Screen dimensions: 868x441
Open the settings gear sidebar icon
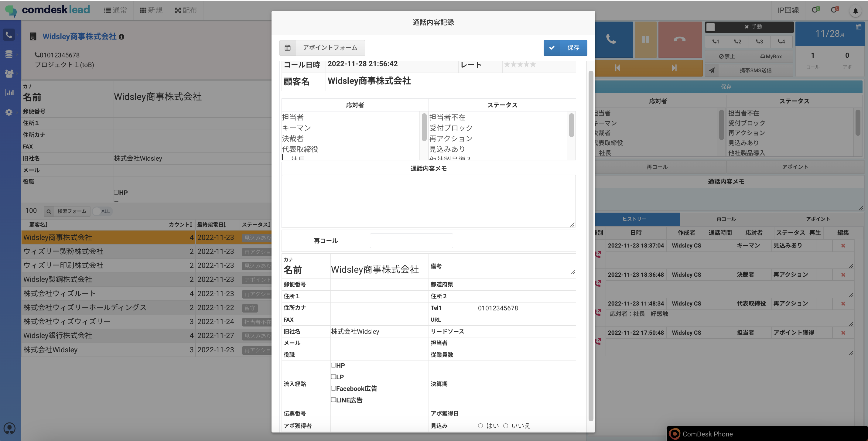(9, 112)
